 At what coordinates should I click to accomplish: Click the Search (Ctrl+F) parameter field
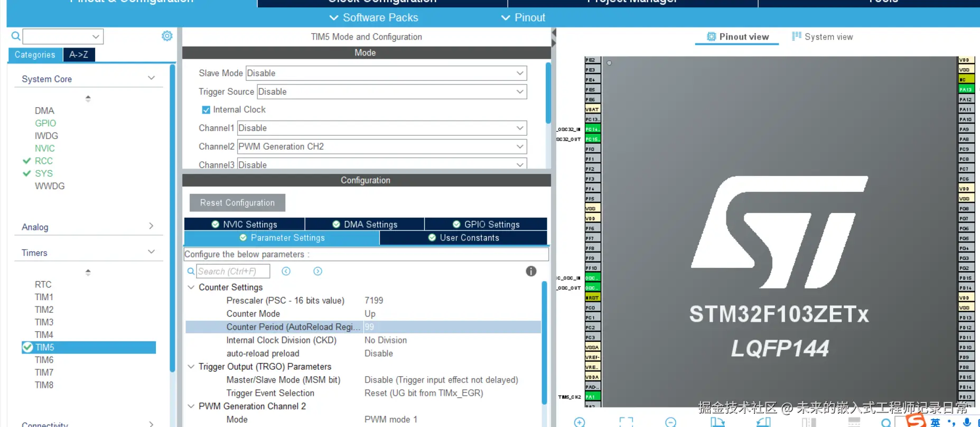coord(232,271)
